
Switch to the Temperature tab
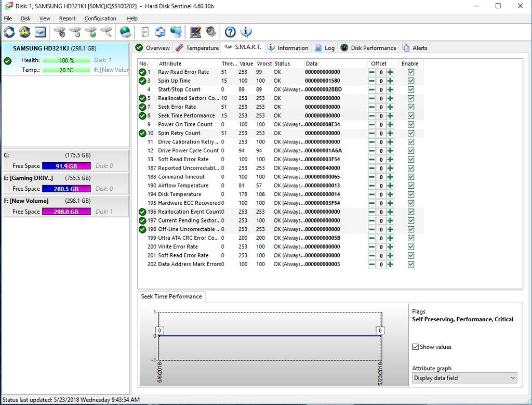pyautogui.click(x=197, y=48)
